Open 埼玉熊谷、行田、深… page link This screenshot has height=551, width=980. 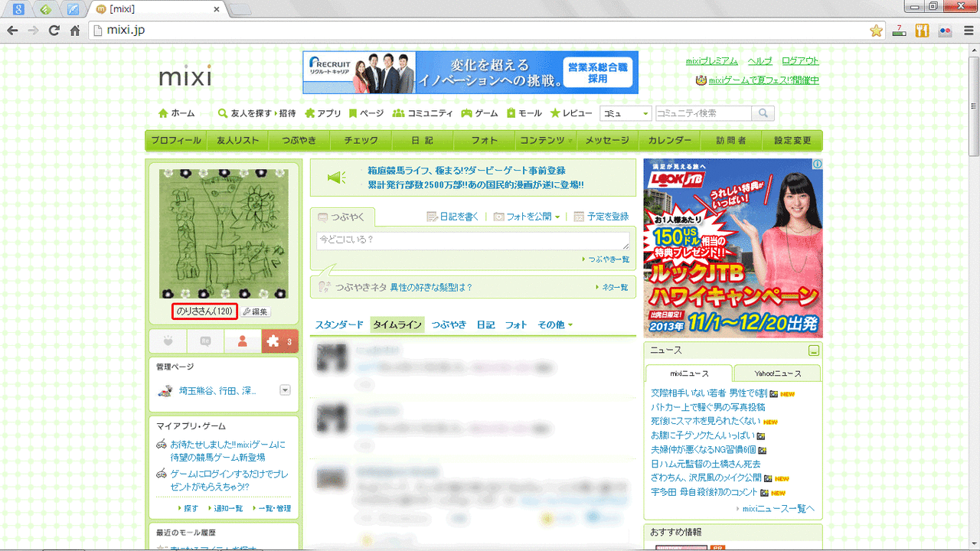click(217, 390)
